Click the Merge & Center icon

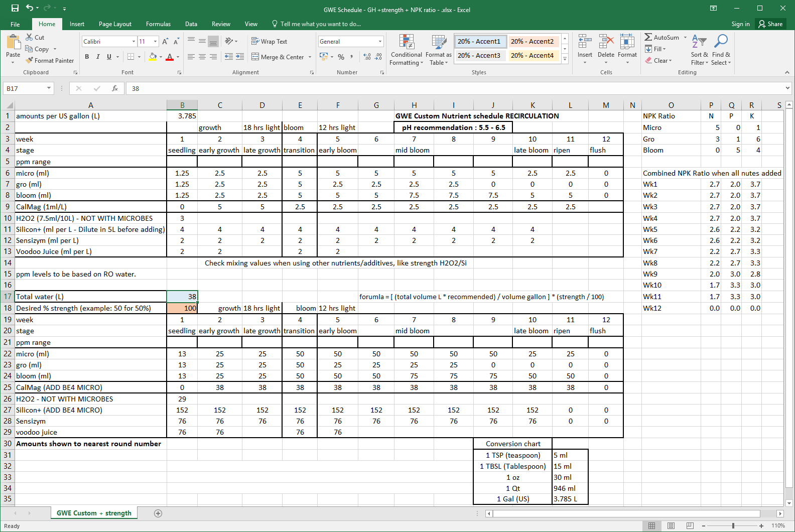point(255,57)
